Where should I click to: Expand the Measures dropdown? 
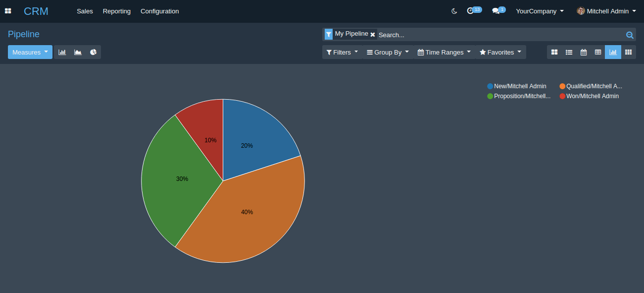tap(30, 52)
